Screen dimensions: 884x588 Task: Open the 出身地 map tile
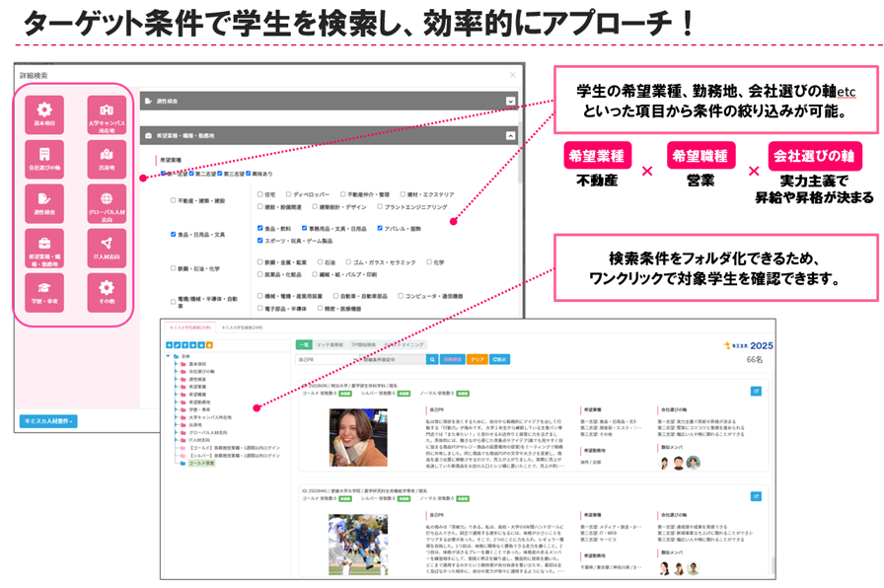click(x=107, y=160)
